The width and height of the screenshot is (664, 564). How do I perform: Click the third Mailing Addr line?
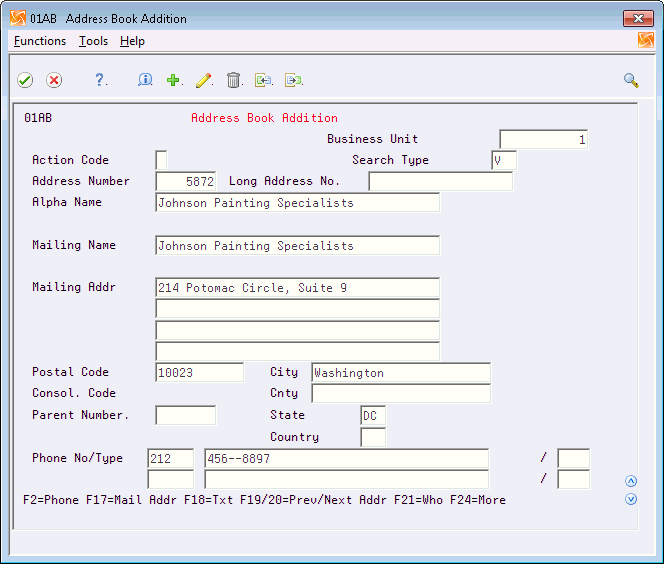point(298,330)
